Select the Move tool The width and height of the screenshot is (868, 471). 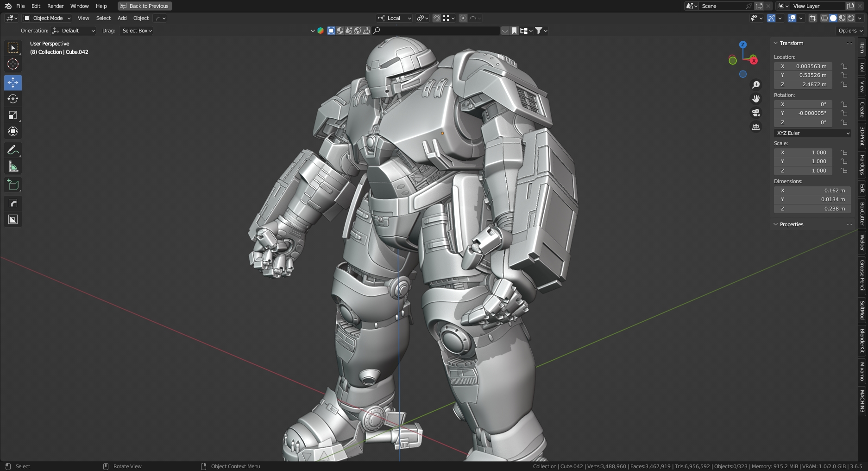[13, 83]
